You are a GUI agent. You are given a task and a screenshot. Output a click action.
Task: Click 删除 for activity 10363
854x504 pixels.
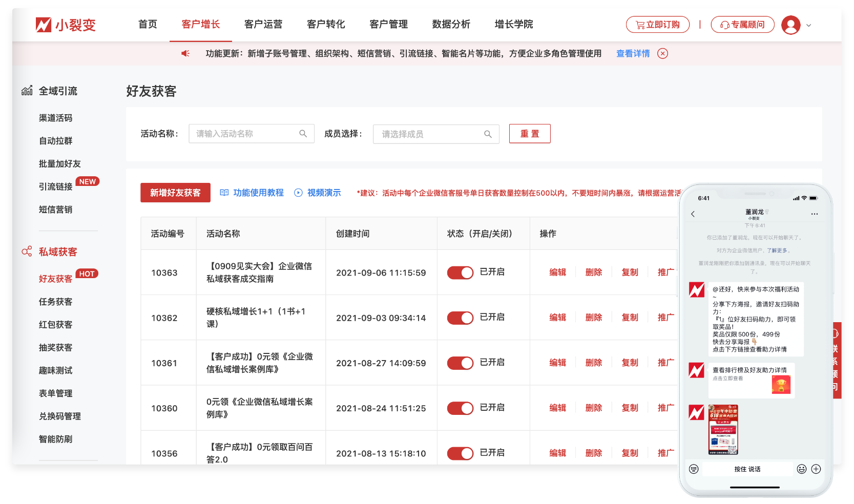coord(594,272)
